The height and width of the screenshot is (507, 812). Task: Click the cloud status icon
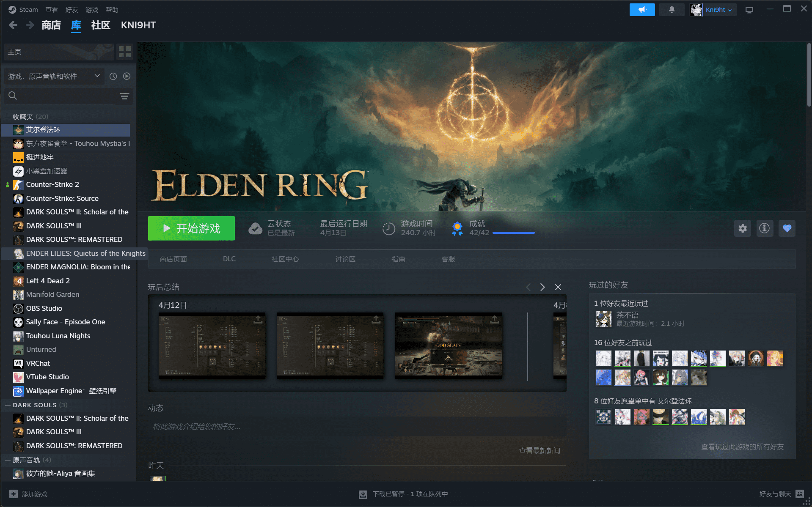(255, 228)
